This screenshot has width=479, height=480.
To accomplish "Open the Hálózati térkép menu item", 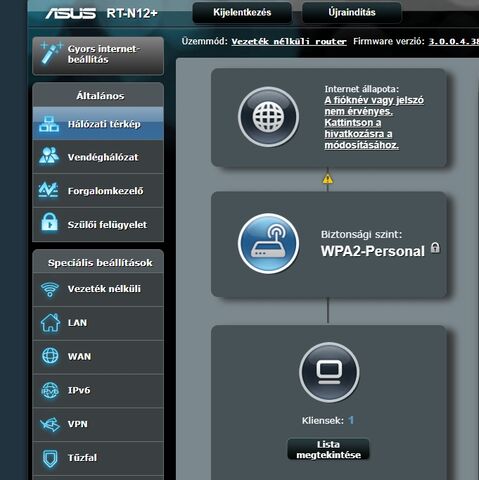I will coord(98,123).
